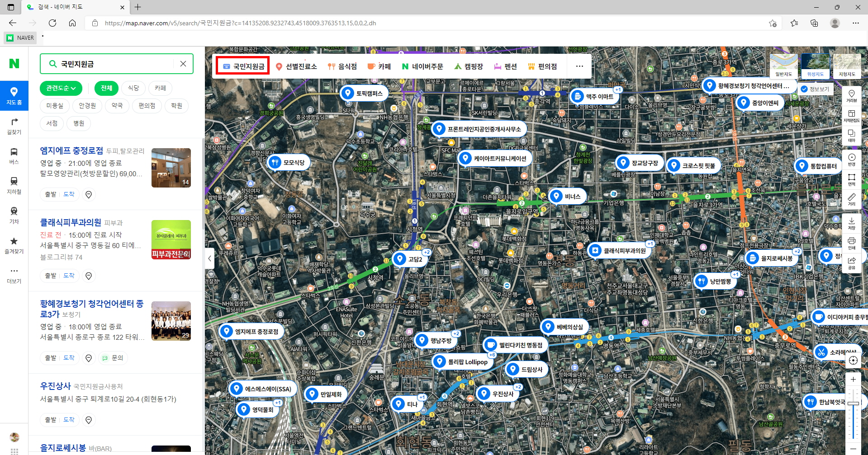This screenshot has width=868, height=455.
Task: Set 엠지에프 충정로점 as 출발 departure
Action: coord(51,194)
